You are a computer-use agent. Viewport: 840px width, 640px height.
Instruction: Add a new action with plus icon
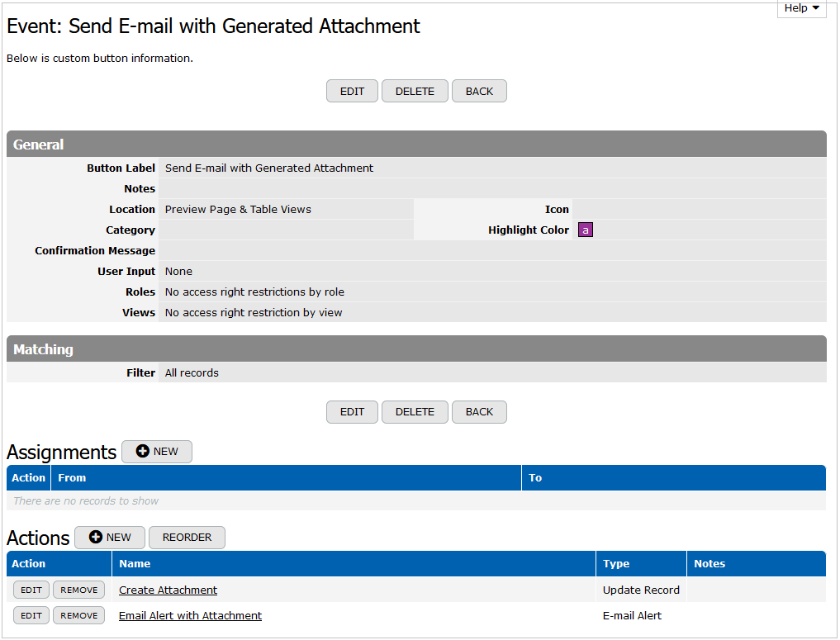click(x=110, y=538)
